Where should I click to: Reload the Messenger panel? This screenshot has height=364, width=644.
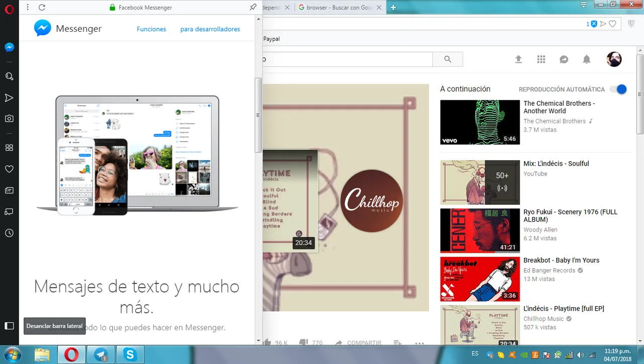(42, 7)
